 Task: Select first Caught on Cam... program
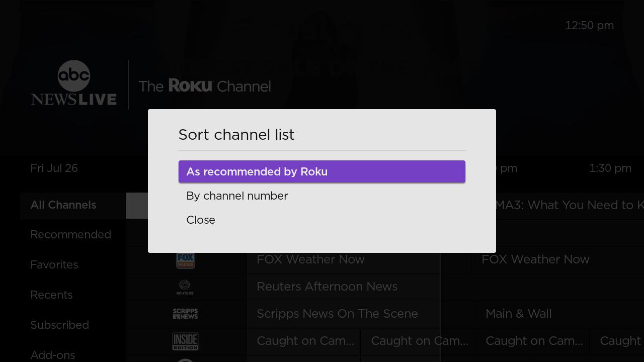coord(303,341)
